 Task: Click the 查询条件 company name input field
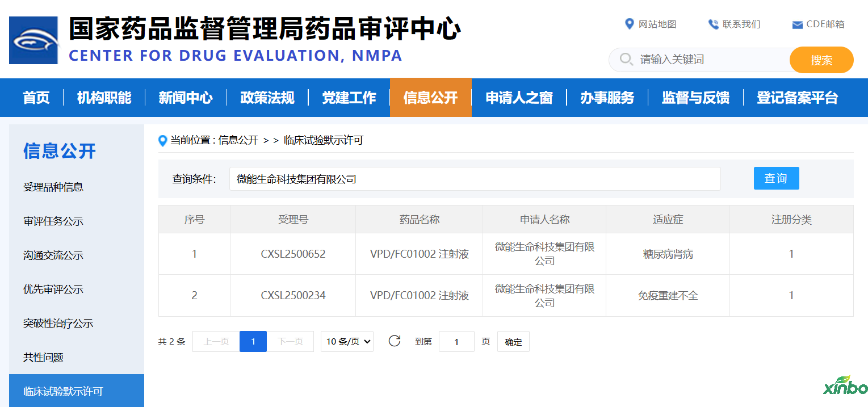coord(475,179)
